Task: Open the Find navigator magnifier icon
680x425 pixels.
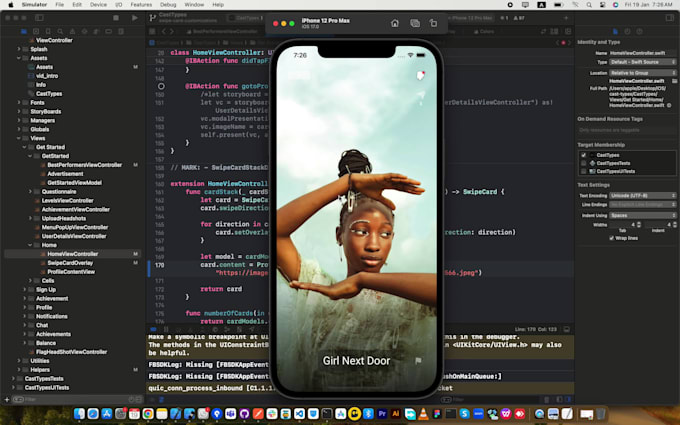Action: (60, 31)
